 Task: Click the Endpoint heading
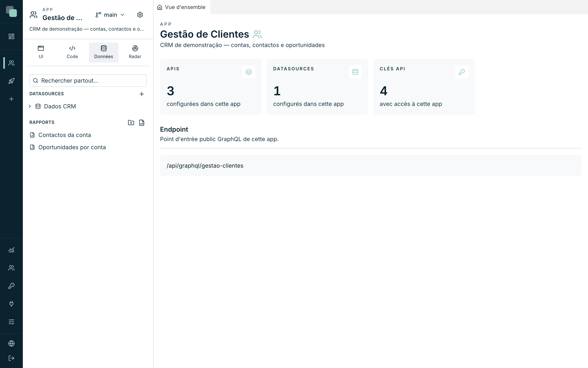[x=174, y=129]
